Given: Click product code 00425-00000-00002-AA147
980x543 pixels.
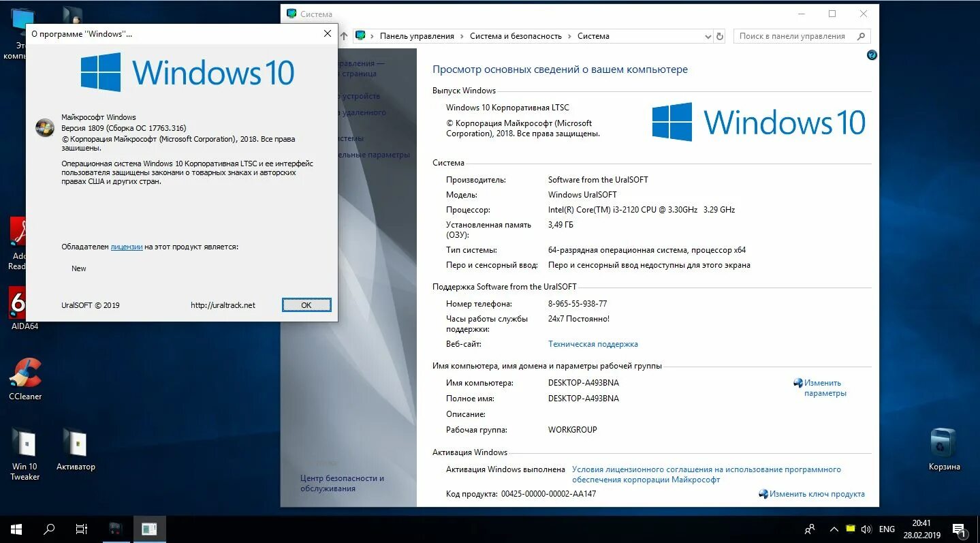Looking at the screenshot, I should pos(548,494).
